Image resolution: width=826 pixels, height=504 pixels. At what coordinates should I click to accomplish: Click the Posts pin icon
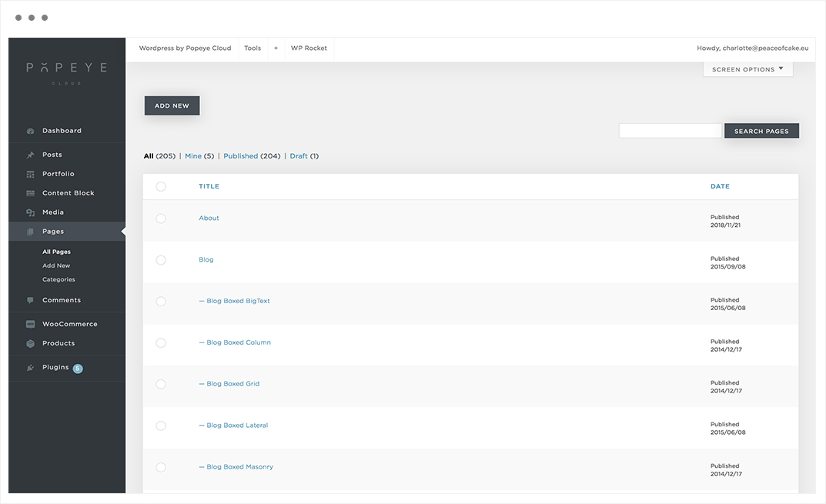click(x=30, y=155)
